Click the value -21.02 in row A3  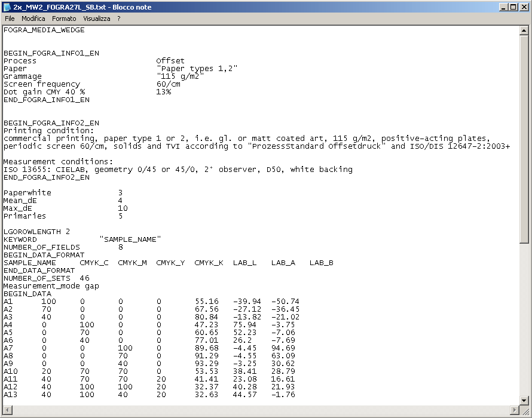click(285, 317)
